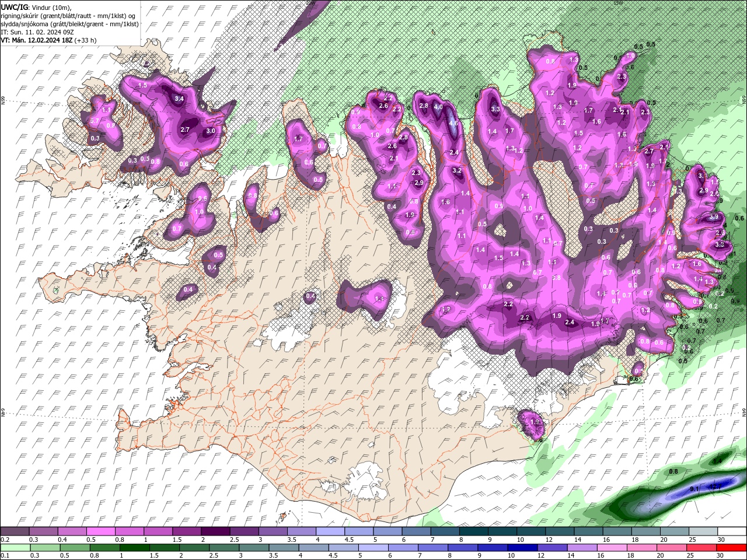Screen dimensions: 747x560
Task: Choose the rain scale swatch for 4.5–5 mm
Action: 343,548
